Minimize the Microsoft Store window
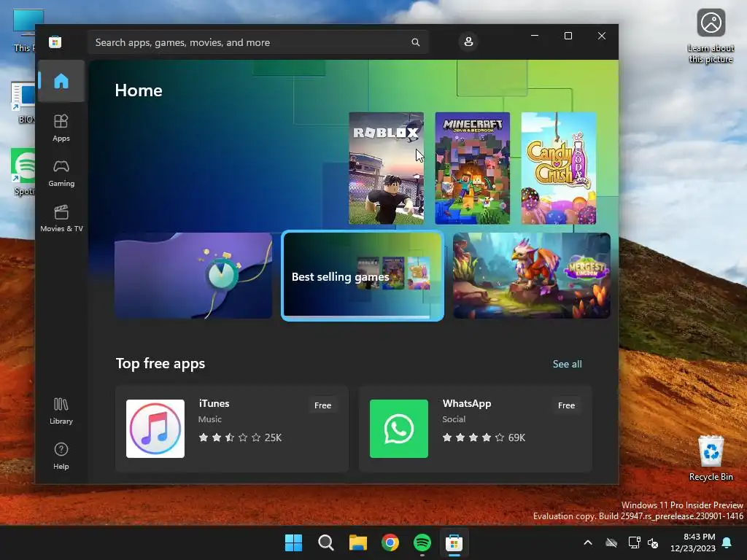The image size is (747, 560). click(535, 36)
